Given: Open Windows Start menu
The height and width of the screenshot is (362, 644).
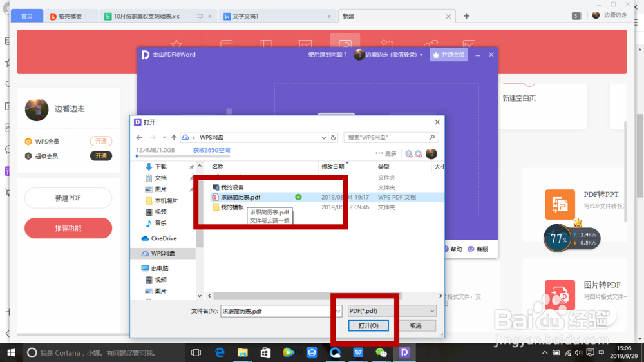Looking at the screenshot, I should (11, 352).
